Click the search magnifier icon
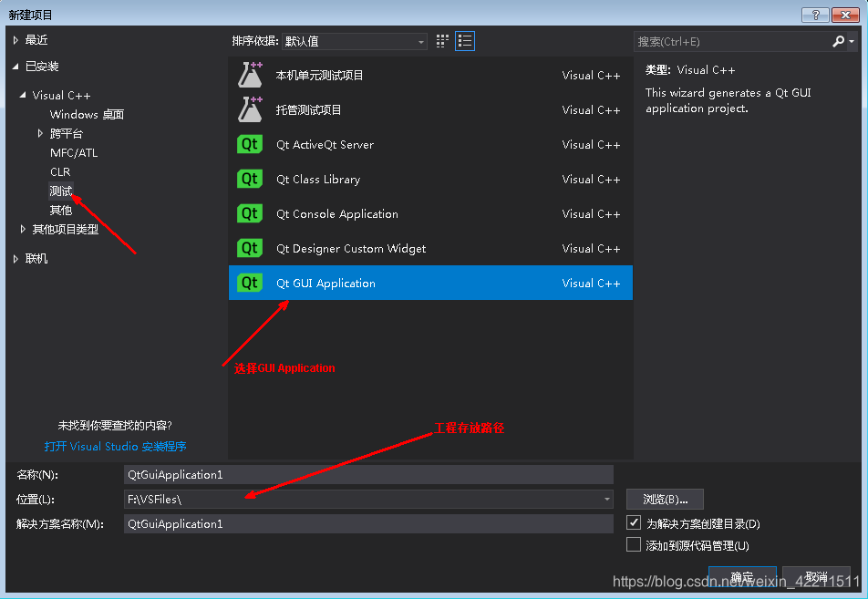Screen dimensions: 868x599 click(838, 42)
